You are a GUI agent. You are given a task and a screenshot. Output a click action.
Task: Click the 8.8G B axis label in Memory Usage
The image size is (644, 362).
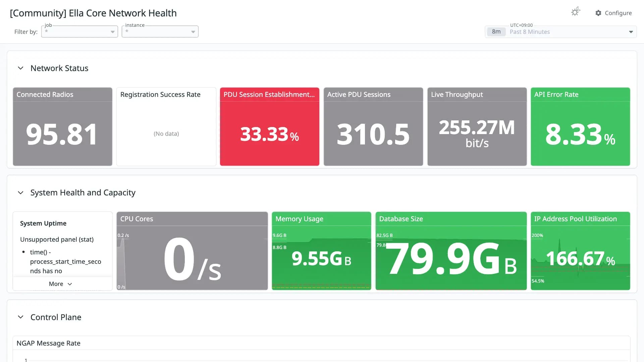[279, 247]
